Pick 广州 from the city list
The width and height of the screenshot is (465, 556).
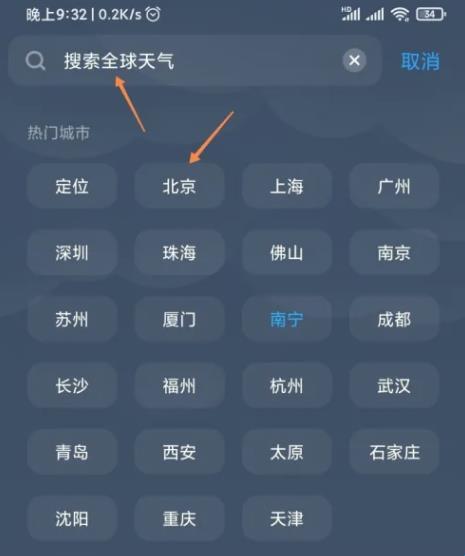[x=394, y=186]
